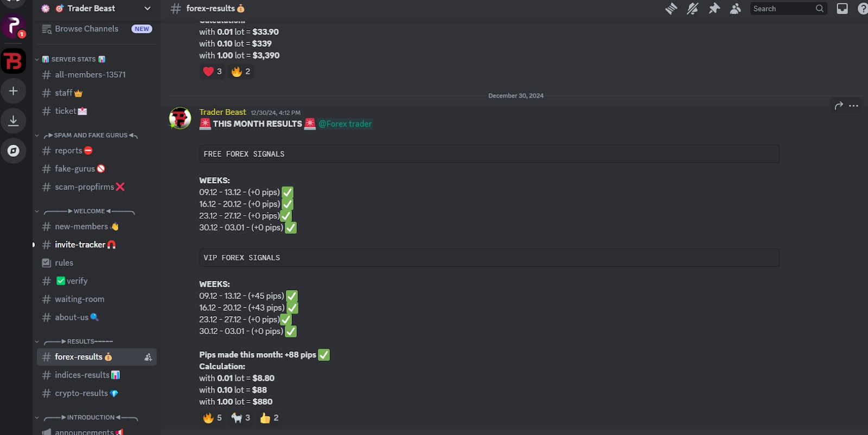Viewport: 868px width, 435px height.
Task: Click Trader Beast username in message
Action: pyautogui.click(x=222, y=112)
